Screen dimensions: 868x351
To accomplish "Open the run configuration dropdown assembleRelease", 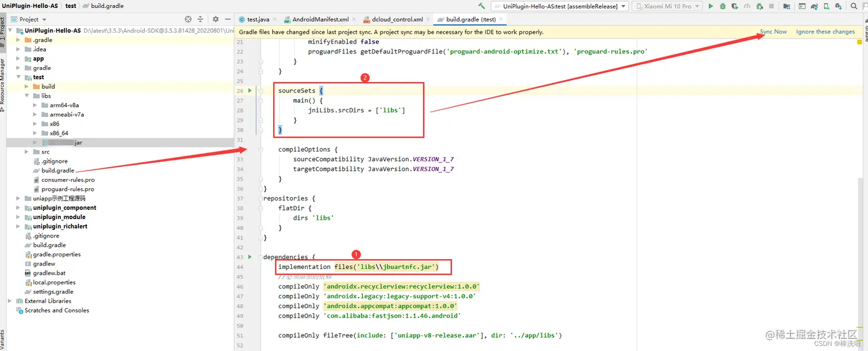I will 560,6.
